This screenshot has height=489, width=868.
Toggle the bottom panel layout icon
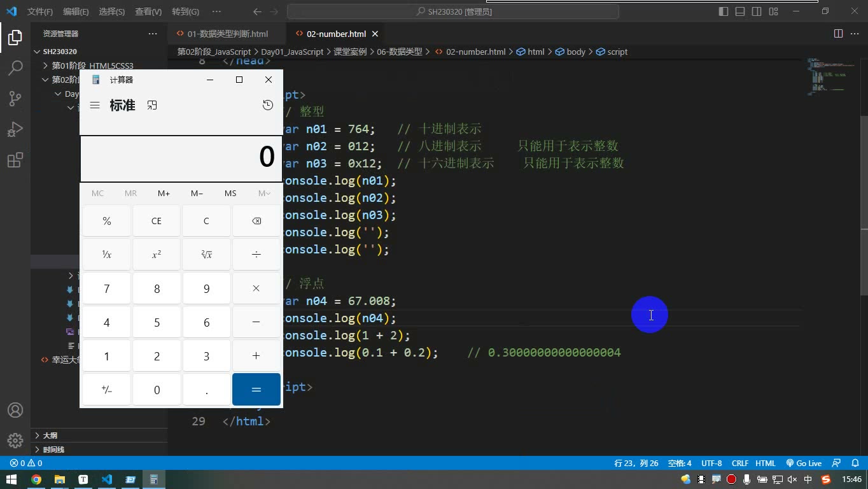click(x=740, y=11)
